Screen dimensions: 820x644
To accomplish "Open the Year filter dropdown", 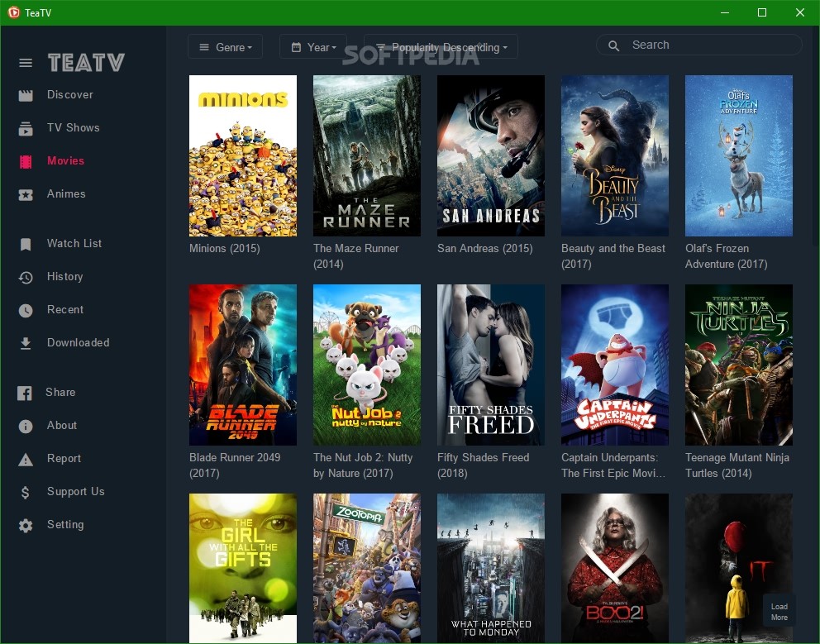I will point(313,47).
